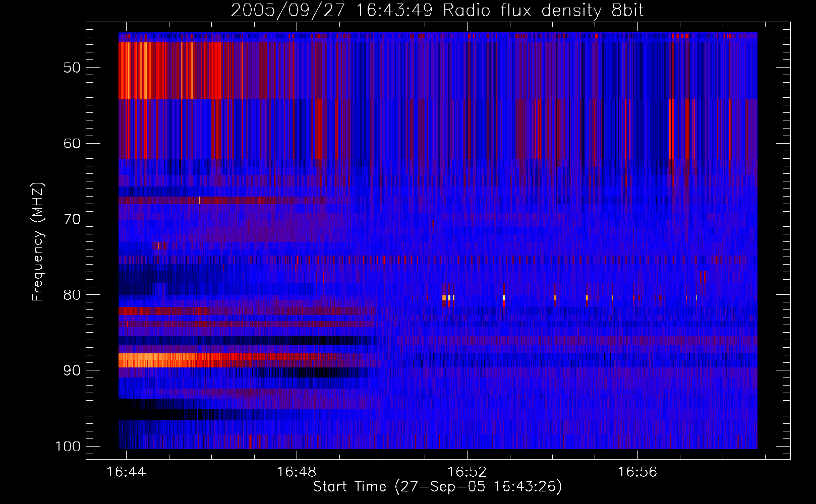Click the 70 frequency tick label
The width and height of the screenshot is (816, 504).
[72, 219]
